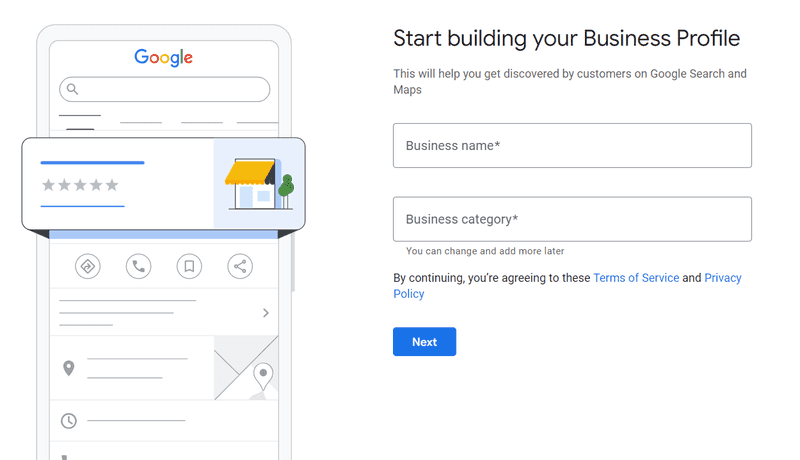This screenshot has height=460, width=800.
Task: Click the Business name input field
Action: tap(572, 145)
